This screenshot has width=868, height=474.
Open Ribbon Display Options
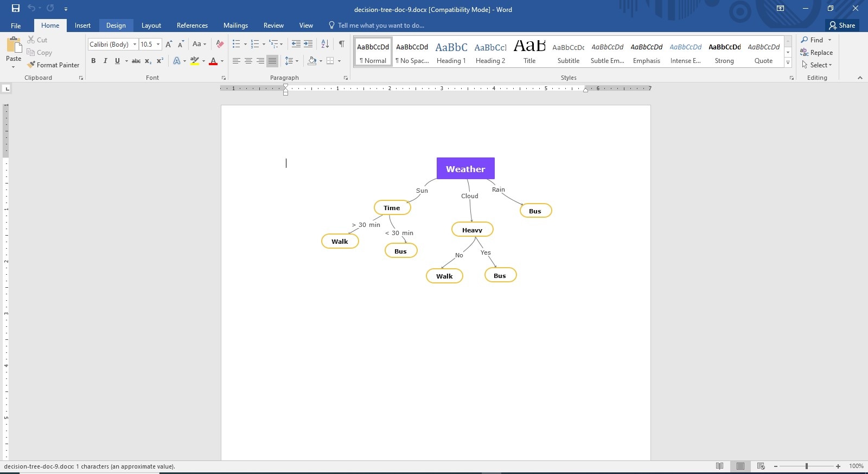[780, 8]
